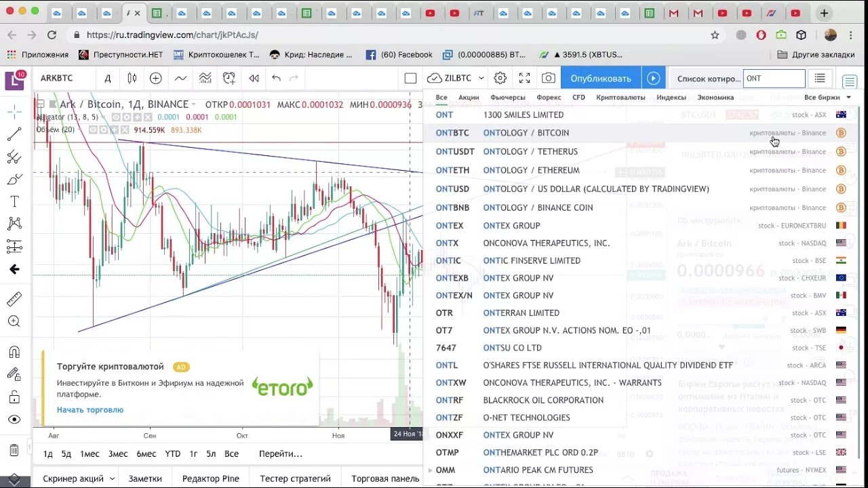This screenshot has width=868, height=488.
Task: Undo the last chart action
Action: (276, 78)
